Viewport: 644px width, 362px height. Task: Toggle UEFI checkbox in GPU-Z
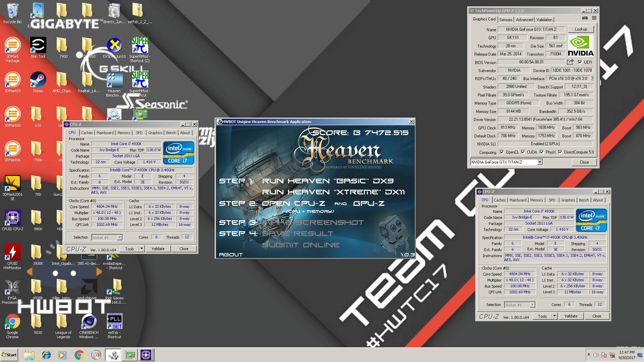click(580, 62)
